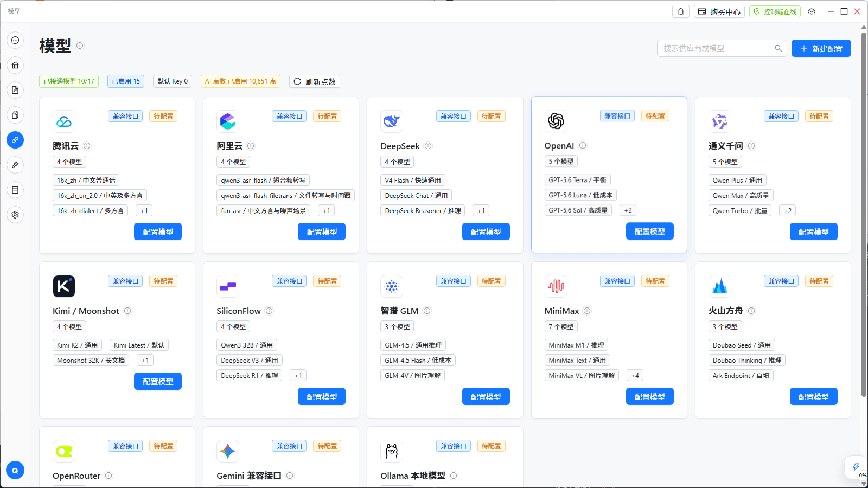Open 购买中心 in the top bar
The width and height of the screenshot is (868, 488).
pos(719,11)
